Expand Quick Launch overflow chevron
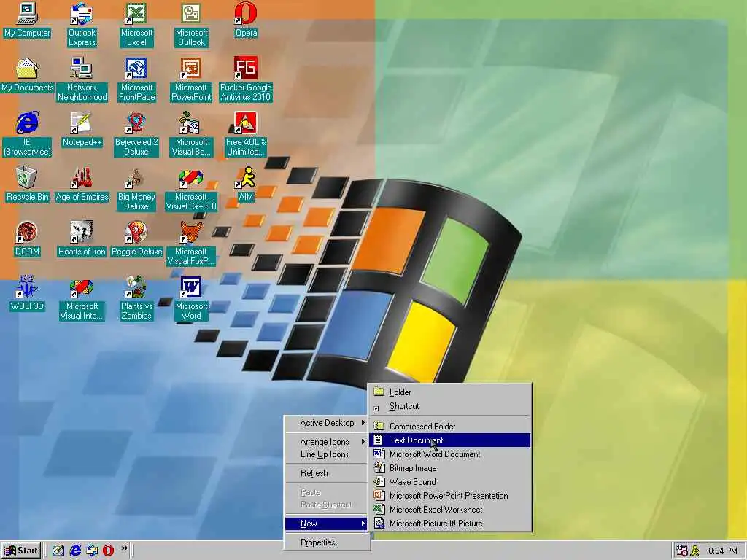 coord(124,548)
